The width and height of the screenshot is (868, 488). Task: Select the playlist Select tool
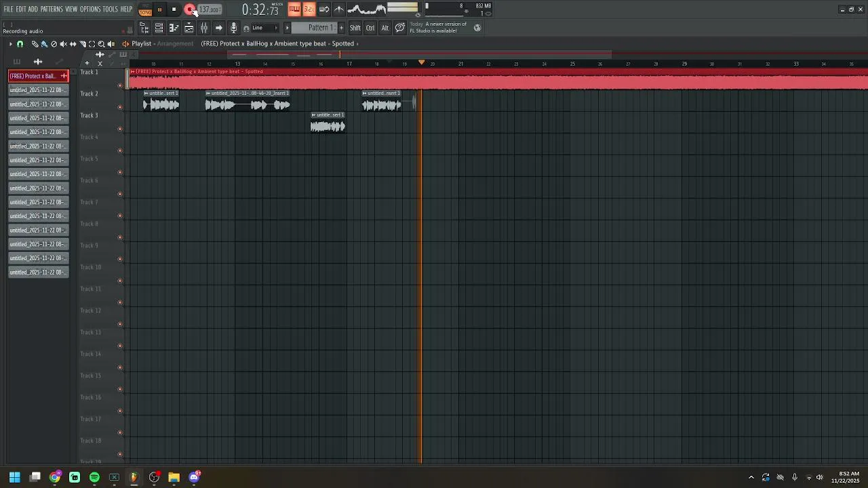[x=92, y=44]
